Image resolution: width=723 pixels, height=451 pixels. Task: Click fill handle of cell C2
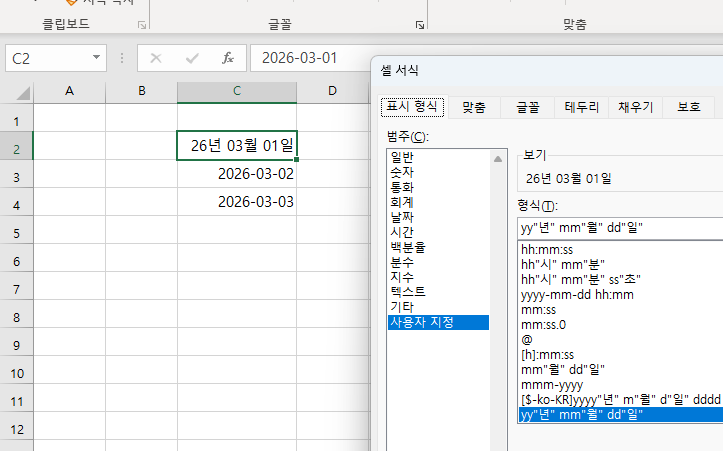point(296,160)
